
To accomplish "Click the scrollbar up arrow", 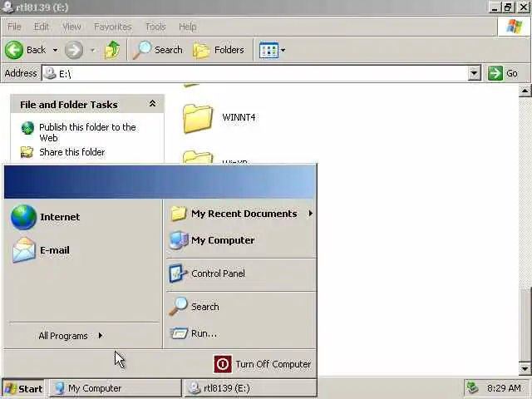I will coord(525,91).
